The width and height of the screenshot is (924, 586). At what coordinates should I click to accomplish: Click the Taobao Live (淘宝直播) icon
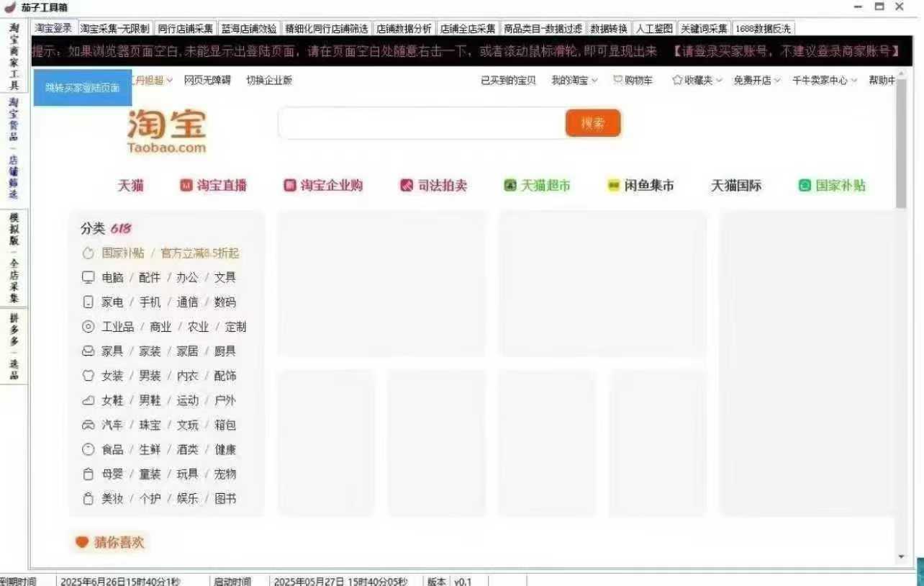point(186,186)
